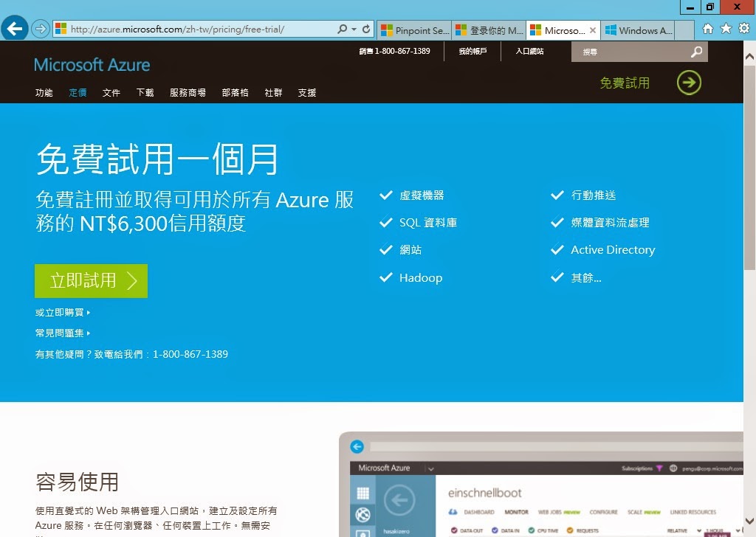Close the Microso... tab with its X
Viewport: 756px width, 537px height.
click(x=593, y=30)
